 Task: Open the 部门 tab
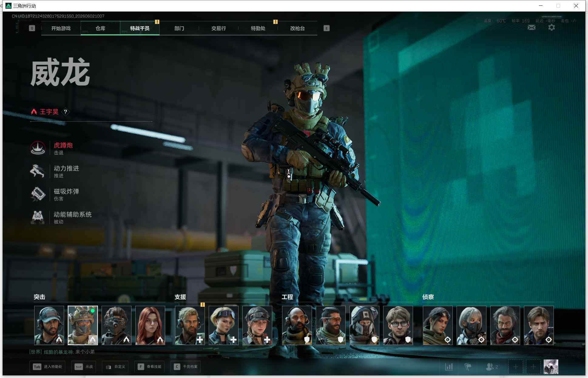[179, 28]
